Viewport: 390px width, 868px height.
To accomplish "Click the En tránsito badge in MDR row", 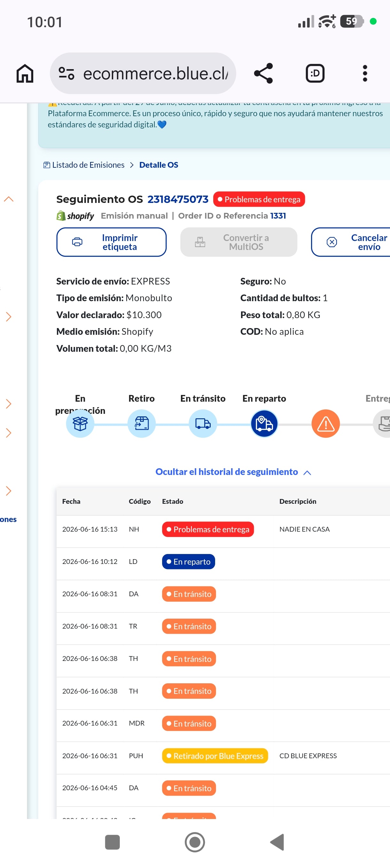I will tap(189, 723).
